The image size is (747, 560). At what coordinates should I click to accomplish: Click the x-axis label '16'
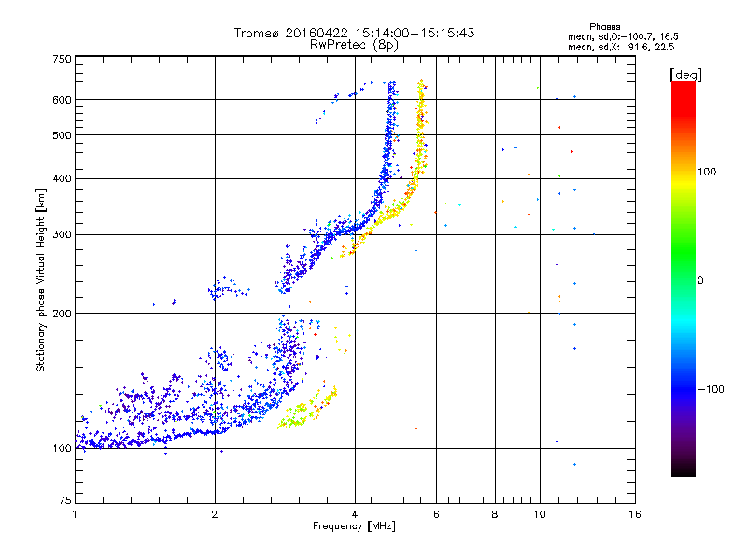coord(635,514)
